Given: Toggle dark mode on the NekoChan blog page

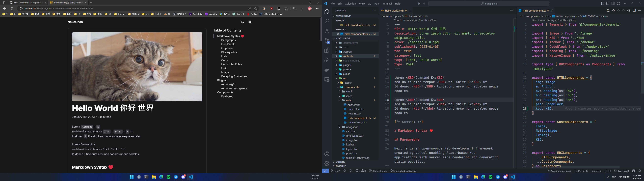Looking at the screenshot, I should tap(242, 22).
